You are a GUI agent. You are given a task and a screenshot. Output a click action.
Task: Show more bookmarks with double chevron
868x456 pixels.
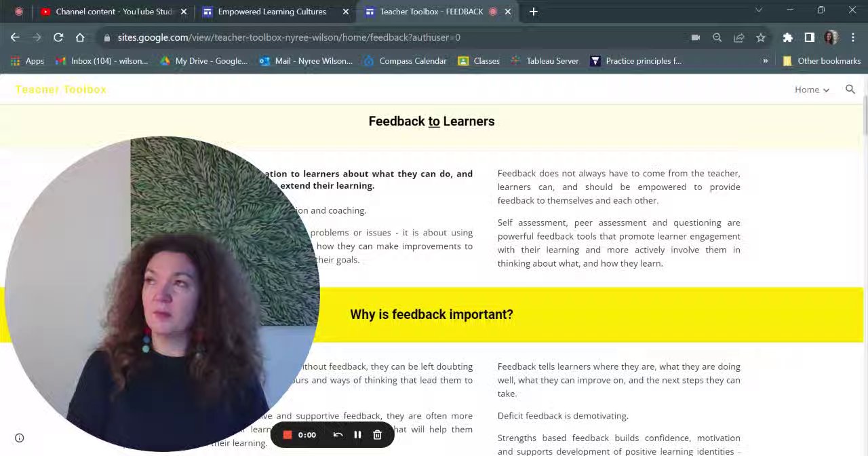coord(766,61)
